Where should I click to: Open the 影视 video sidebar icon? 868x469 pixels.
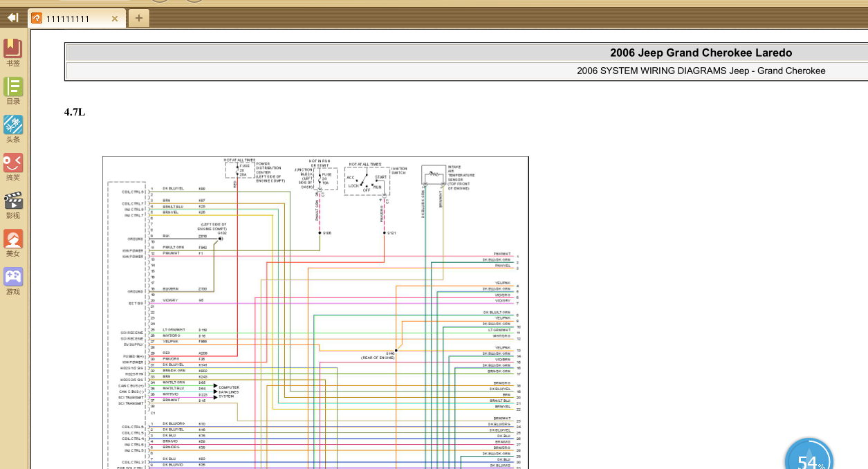click(x=13, y=205)
